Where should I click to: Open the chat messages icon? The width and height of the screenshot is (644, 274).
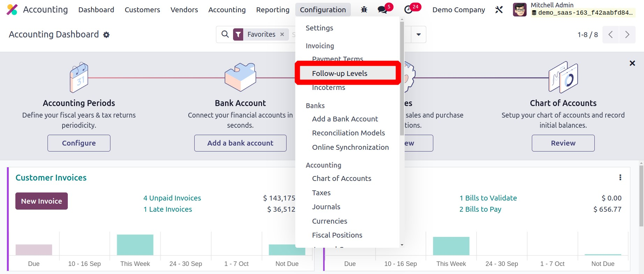pos(383,10)
